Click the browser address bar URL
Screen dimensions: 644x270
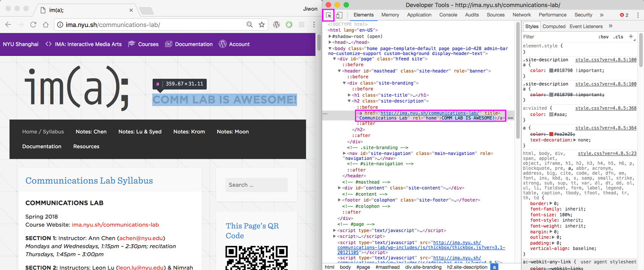pos(113,25)
